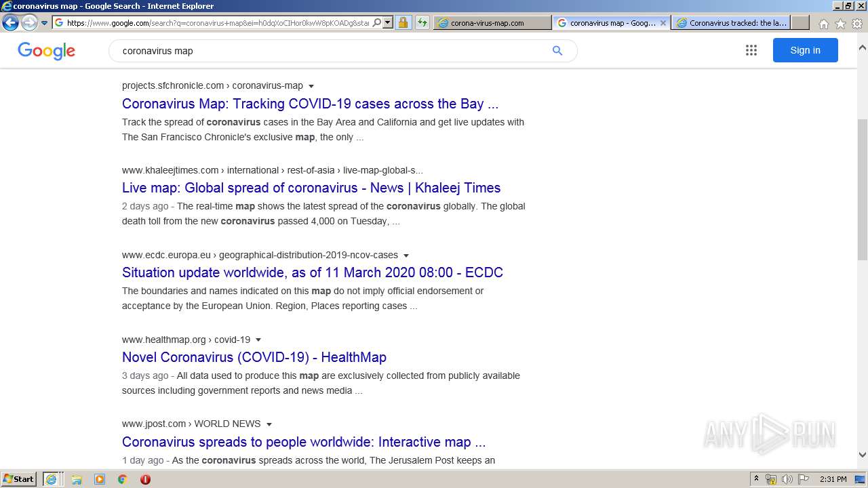Open the IE Tools gear icon
The width and height of the screenshot is (868, 488).
857,24
